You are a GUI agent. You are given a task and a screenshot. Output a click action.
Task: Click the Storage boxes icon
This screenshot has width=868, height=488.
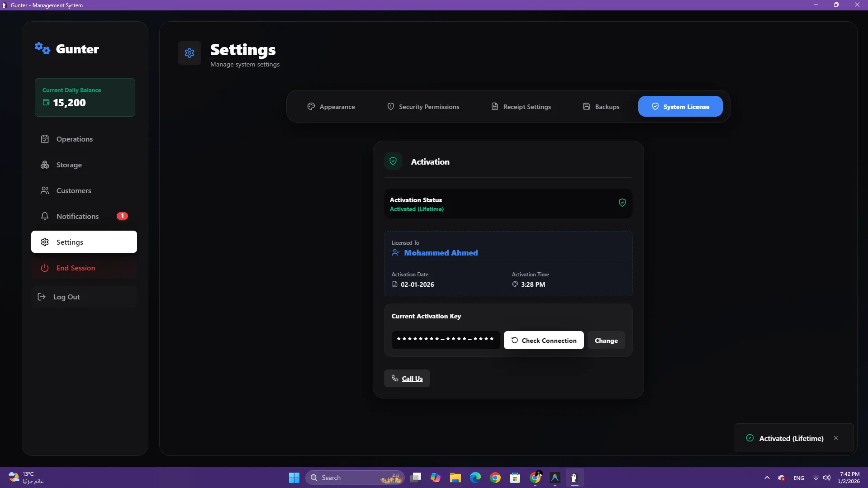(45, 165)
